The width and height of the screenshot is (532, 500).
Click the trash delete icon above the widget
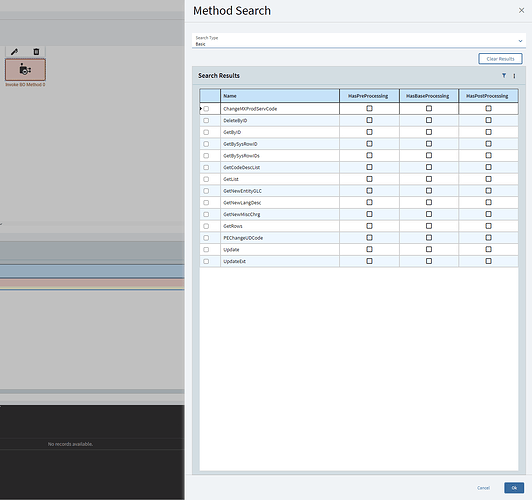(36, 52)
